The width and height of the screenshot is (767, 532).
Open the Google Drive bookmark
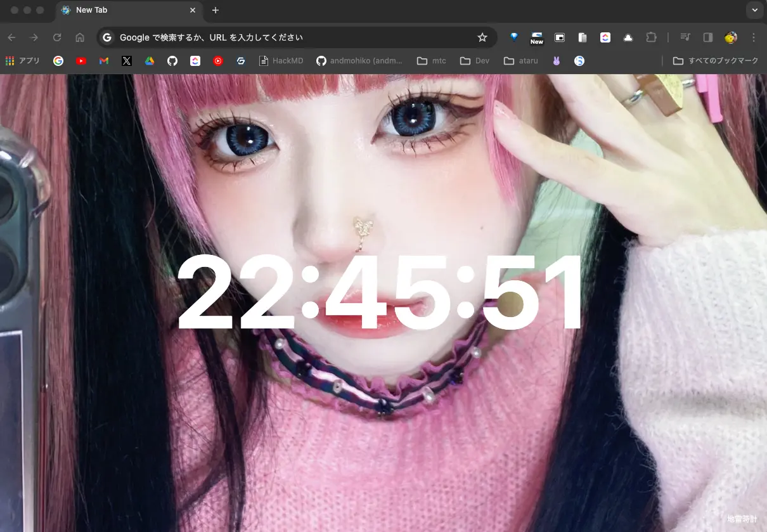[150, 61]
